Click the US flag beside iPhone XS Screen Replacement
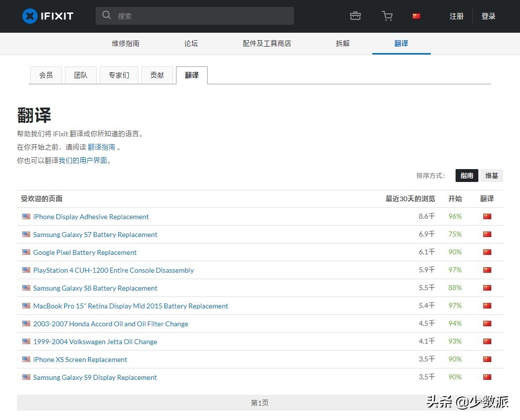520x420 pixels. 26,359
